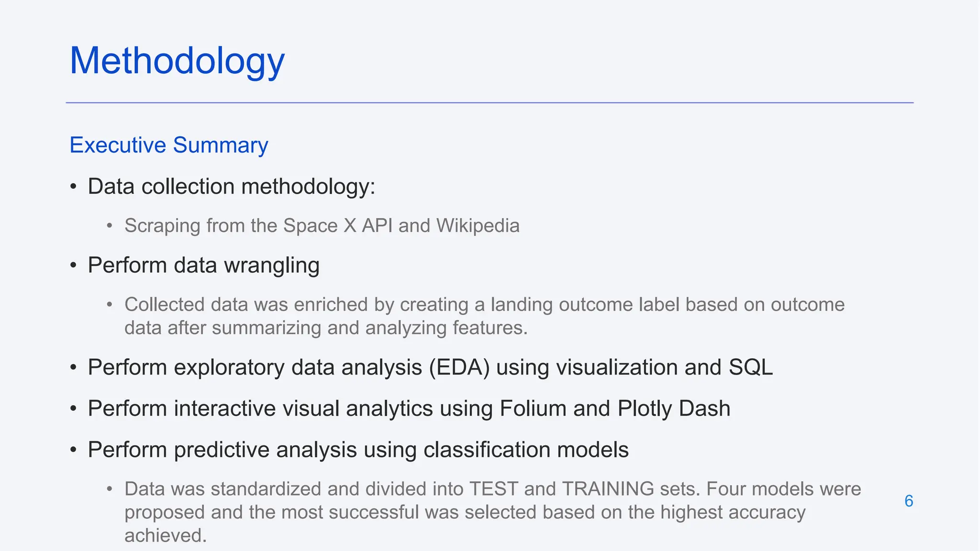Select the Perform interactive visual analytics line
980x551 pixels.
click(x=409, y=408)
